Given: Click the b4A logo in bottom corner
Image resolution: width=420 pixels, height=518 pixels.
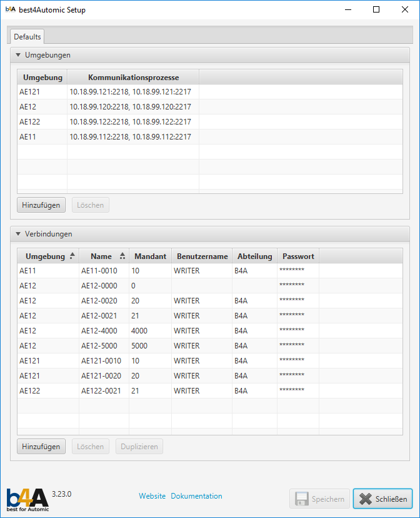Looking at the screenshot, I should [27, 499].
